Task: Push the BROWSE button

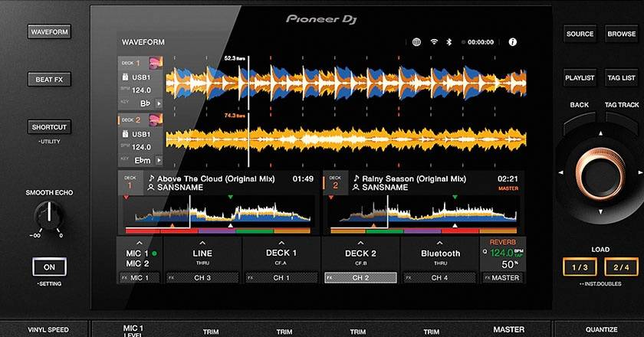Action: [x=622, y=34]
